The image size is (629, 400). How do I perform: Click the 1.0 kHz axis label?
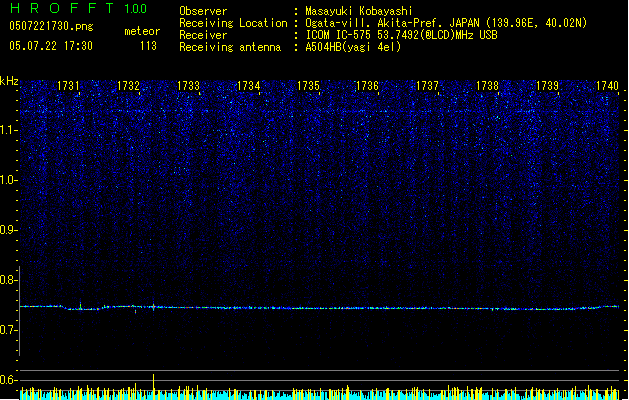8,180
